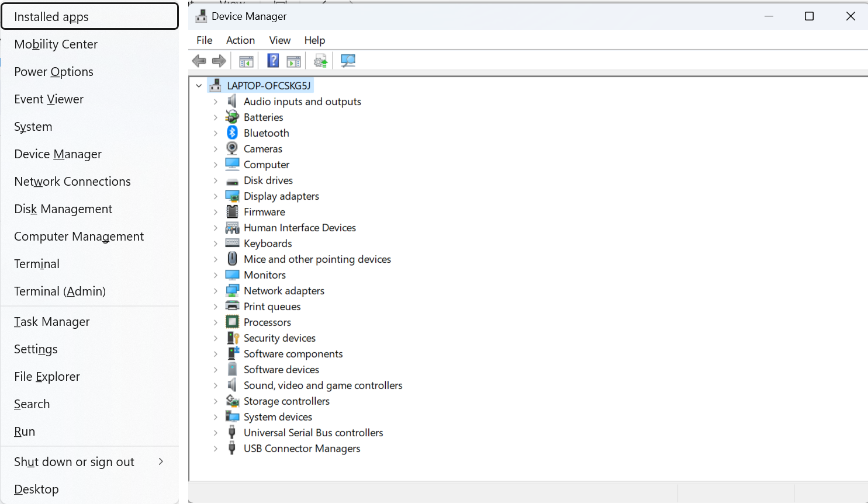
Task: Toggle the Show/Hide Console Tree icon
Action: [x=245, y=60]
